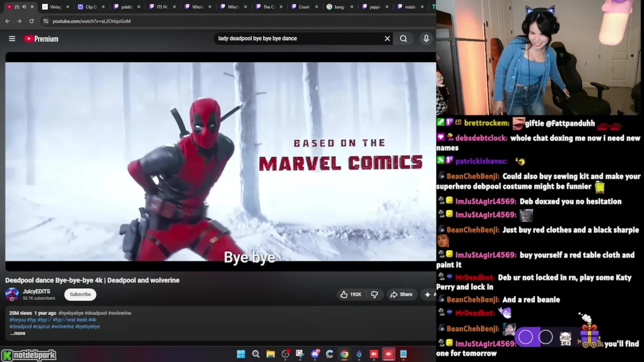Image resolution: width=644 pixels, height=362 pixels.
Task: Dislike the video with thumbs down
Action: pyautogui.click(x=374, y=294)
